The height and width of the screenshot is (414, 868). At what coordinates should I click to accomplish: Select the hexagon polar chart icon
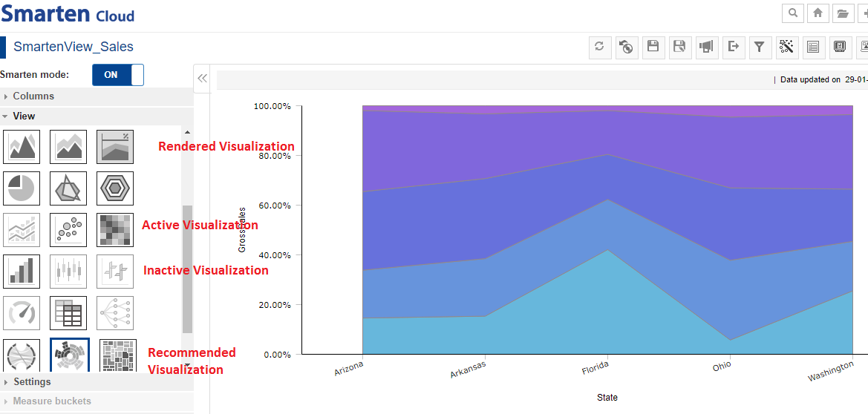pos(115,188)
